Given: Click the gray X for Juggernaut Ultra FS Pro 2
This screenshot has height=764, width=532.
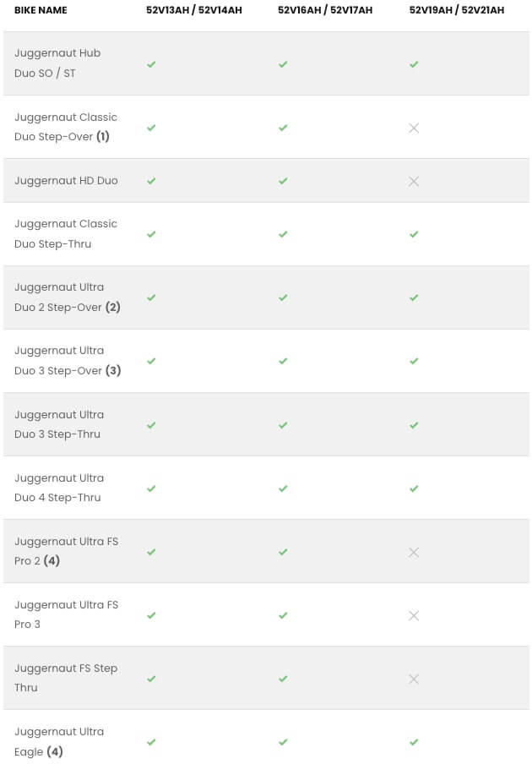Looking at the screenshot, I should 414,552.
